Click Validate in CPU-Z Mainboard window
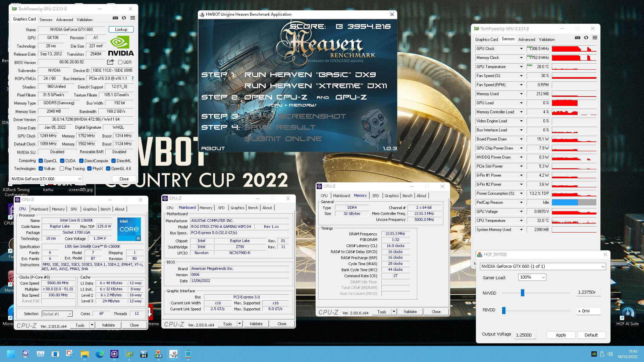Image resolution: width=644 pixels, height=362 pixels. (256, 324)
